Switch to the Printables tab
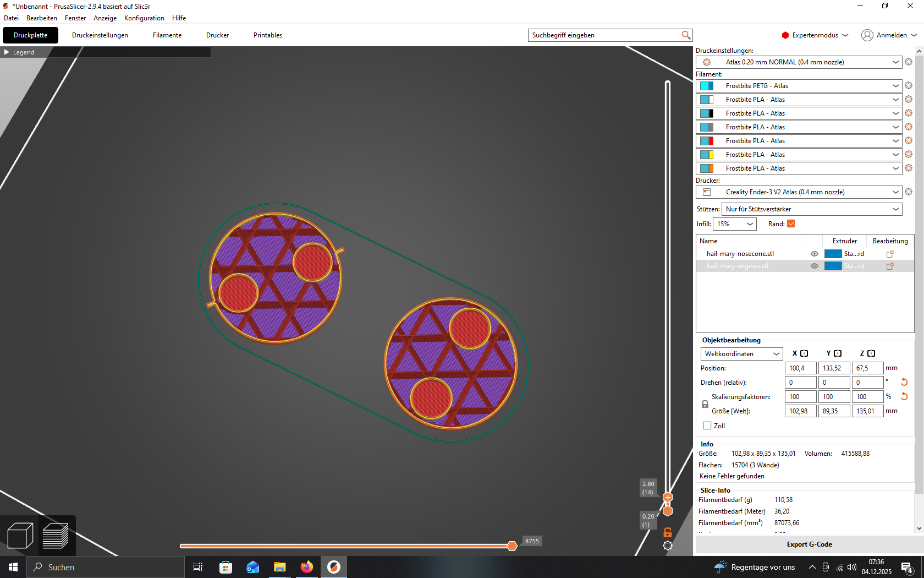This screenshot has height=578, width=924. (268, 35)
